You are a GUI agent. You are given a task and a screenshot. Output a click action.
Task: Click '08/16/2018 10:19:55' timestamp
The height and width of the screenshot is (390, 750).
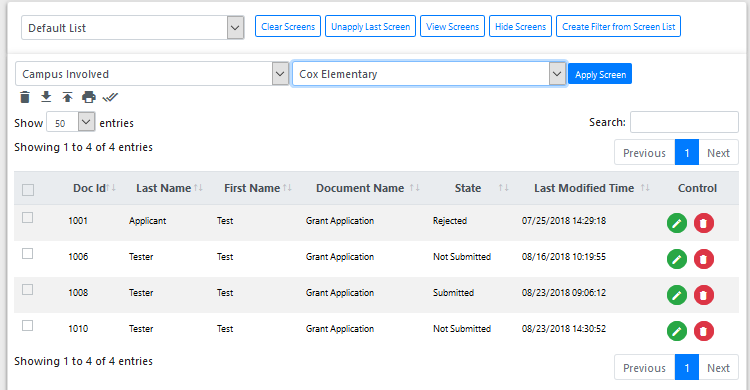tap(564, 256)
